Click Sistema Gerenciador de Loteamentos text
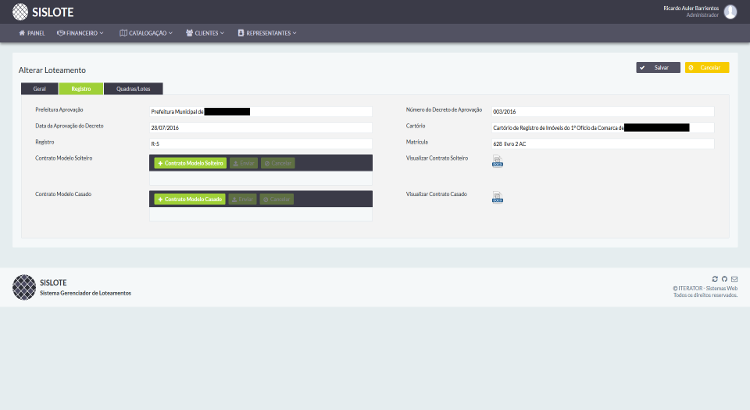 (85, 293)
